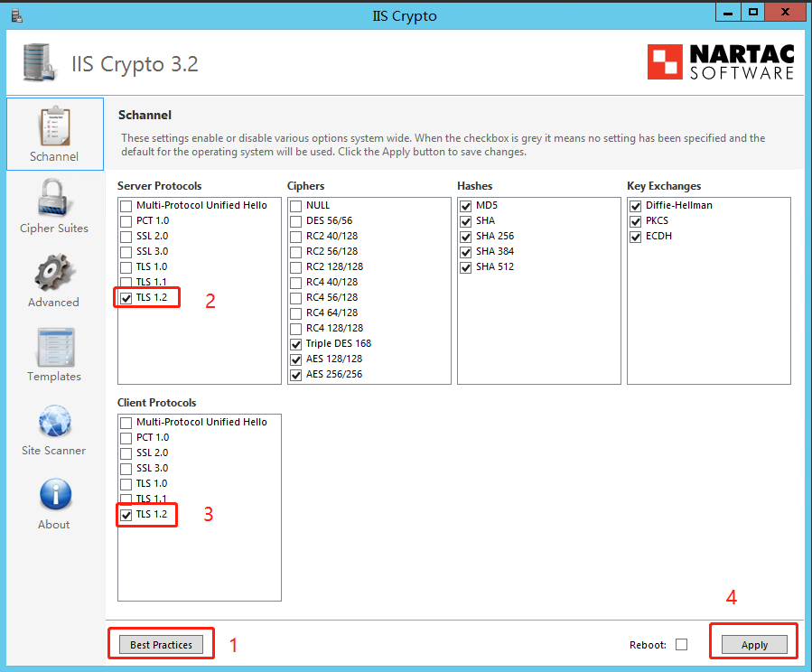
Task: Open the Advanced gear icon
Action: [x=54, y=273]
